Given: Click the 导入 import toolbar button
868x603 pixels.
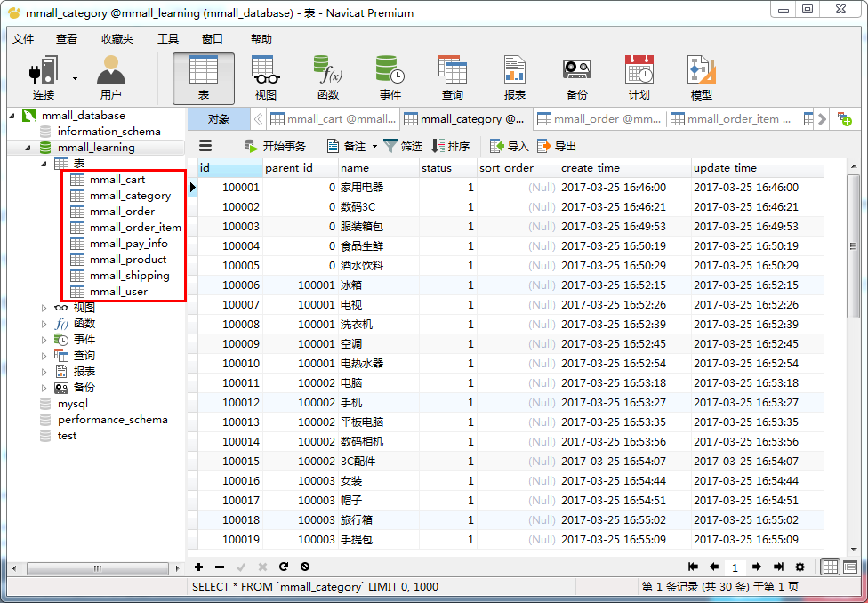Looking at the screenshot, I should tap(510, 146).
